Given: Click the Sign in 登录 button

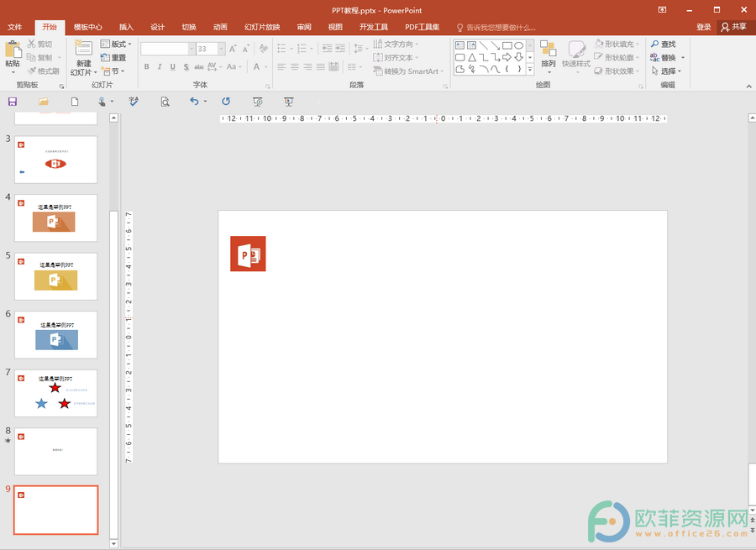Looking at the screenshot, I should (x=703, y=27).
